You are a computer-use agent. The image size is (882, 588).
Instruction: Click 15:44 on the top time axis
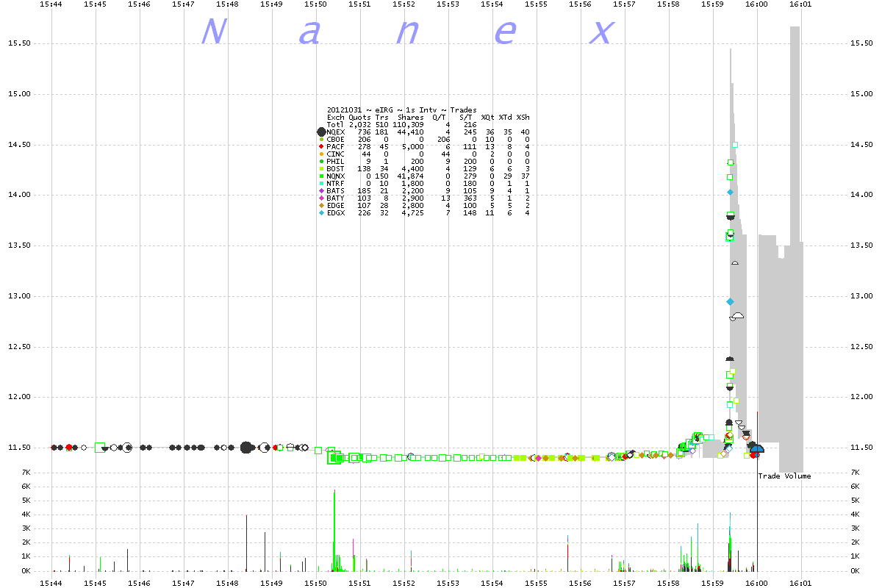tap(51, 4)
